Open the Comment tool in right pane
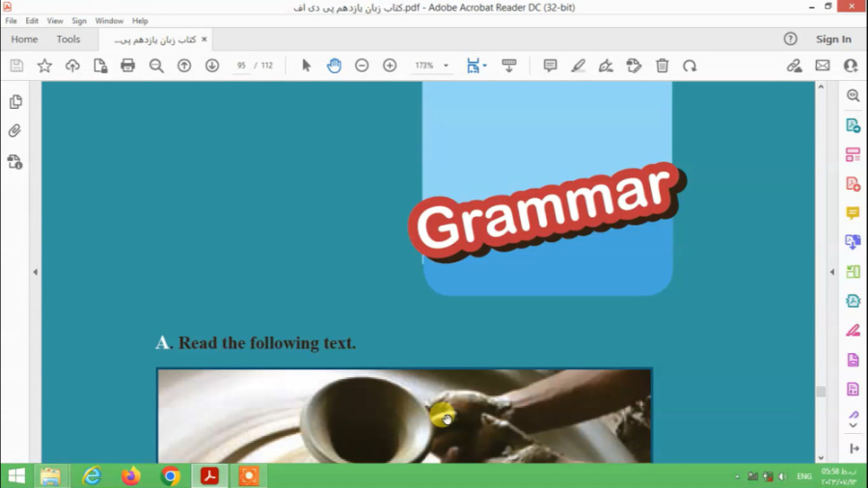This screenshot has height=488, width=868. click(854, 213)
